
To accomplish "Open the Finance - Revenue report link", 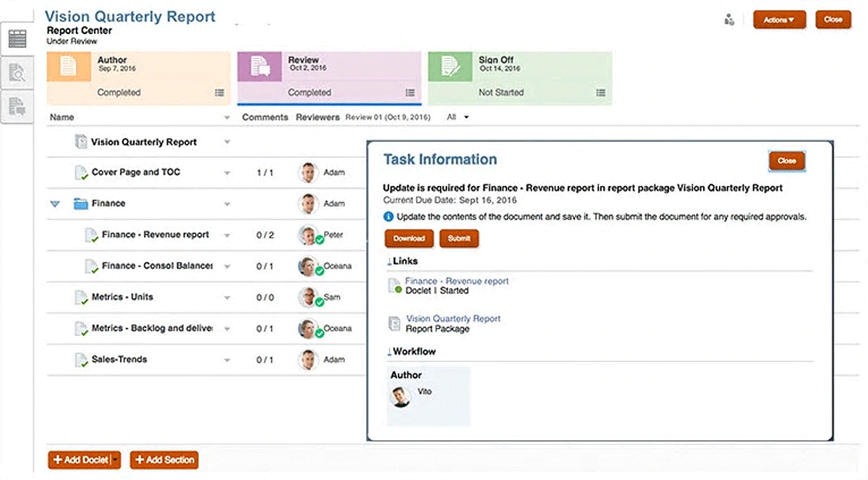I will [x=456, y=281].
